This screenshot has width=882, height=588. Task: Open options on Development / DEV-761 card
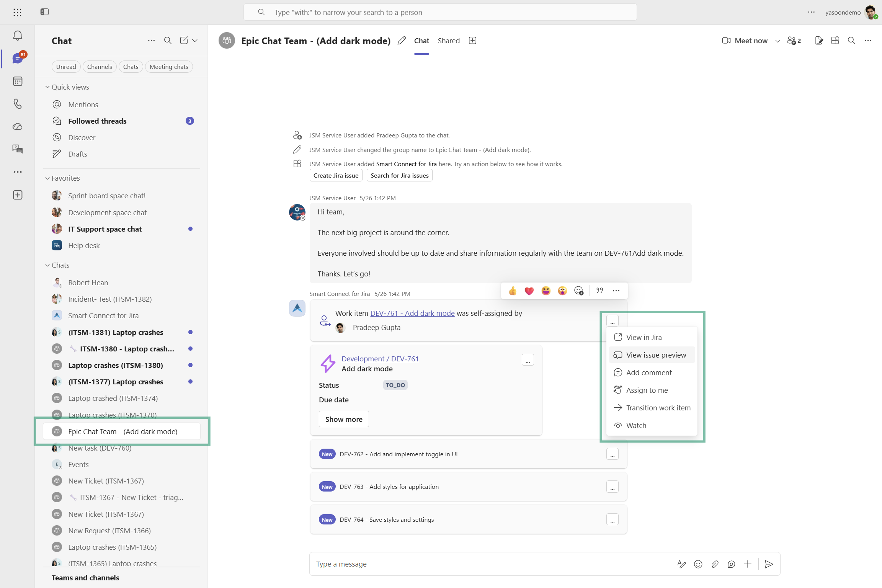click(x=528, y=360)
